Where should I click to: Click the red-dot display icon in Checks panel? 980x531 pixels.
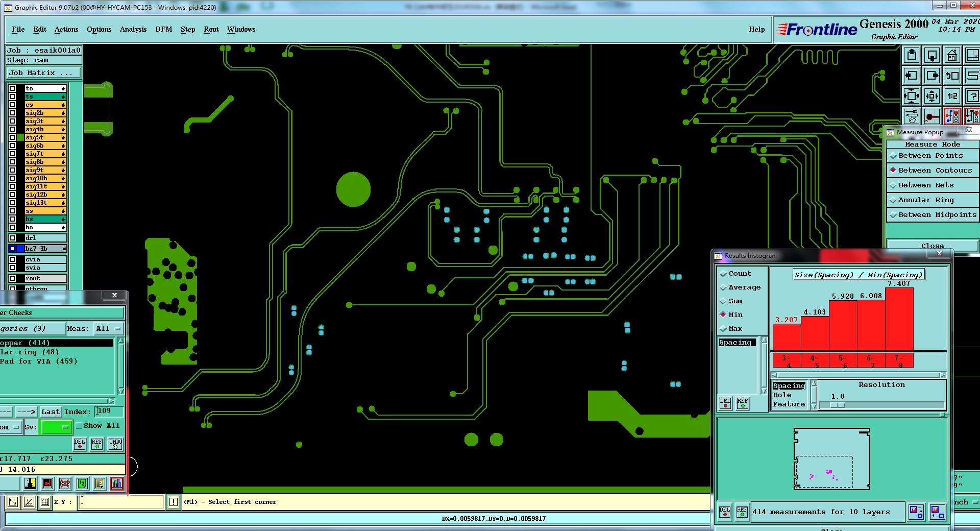(x=47, y=483)
